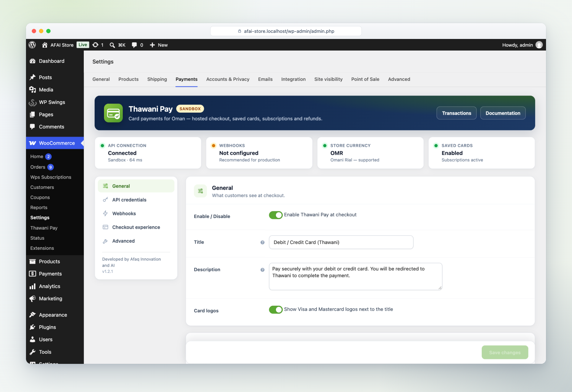Open the Documentation button
Viewport: 572px width, 392px height.
[503, 113]
